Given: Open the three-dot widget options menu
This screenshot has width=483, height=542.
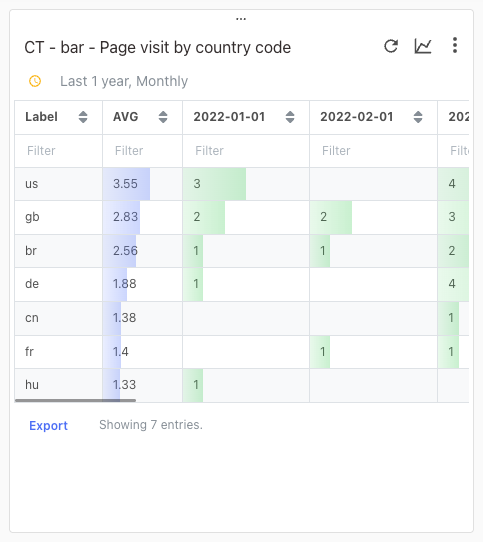Looking at the screenshot, I should tap(455, 45).
